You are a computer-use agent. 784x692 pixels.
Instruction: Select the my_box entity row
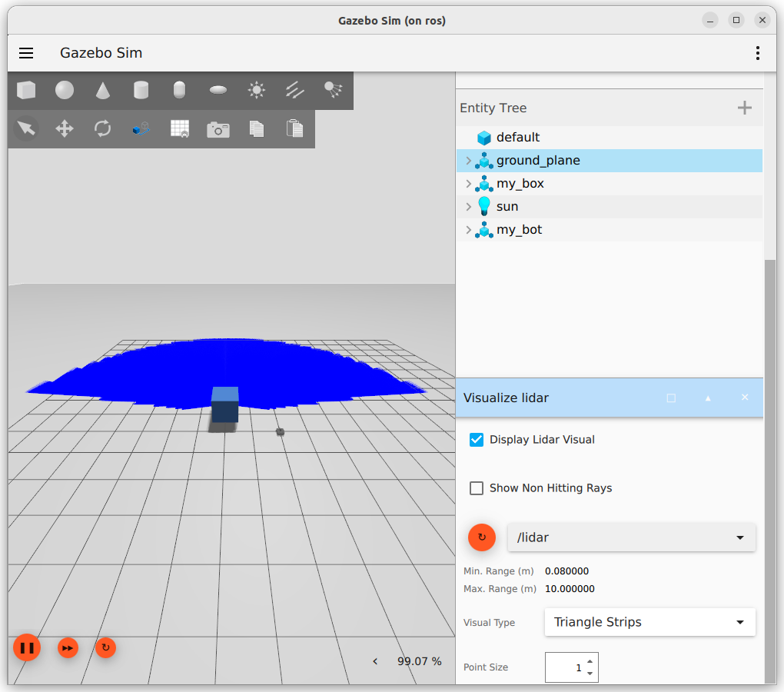[610, 184]
